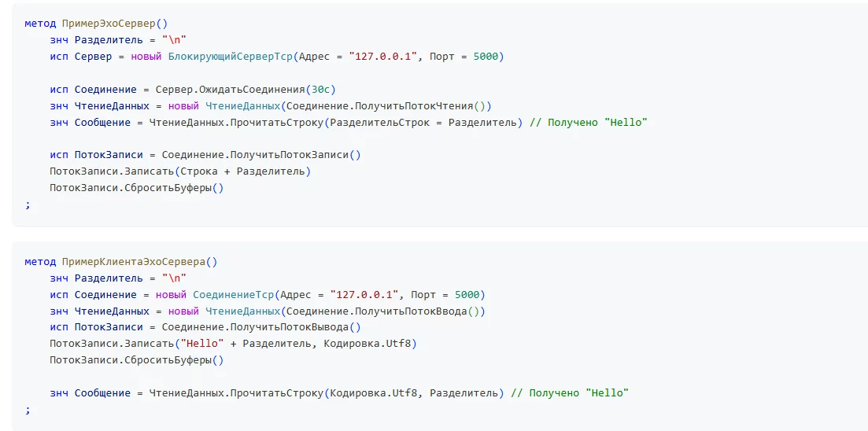868x431 pixels.
Task: Click the closing semicolon of the client method
Action: [x=28, y=409]
